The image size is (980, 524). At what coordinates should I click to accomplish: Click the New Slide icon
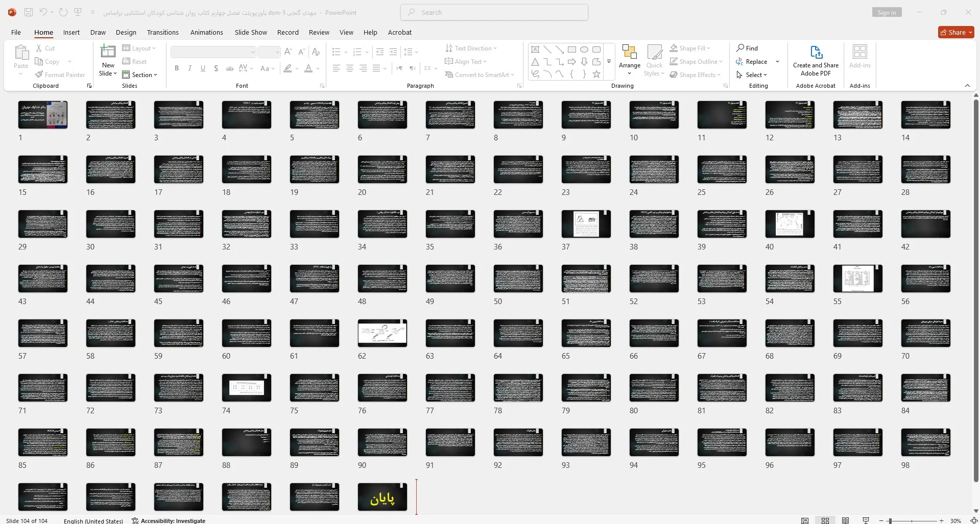coord(108,52)
